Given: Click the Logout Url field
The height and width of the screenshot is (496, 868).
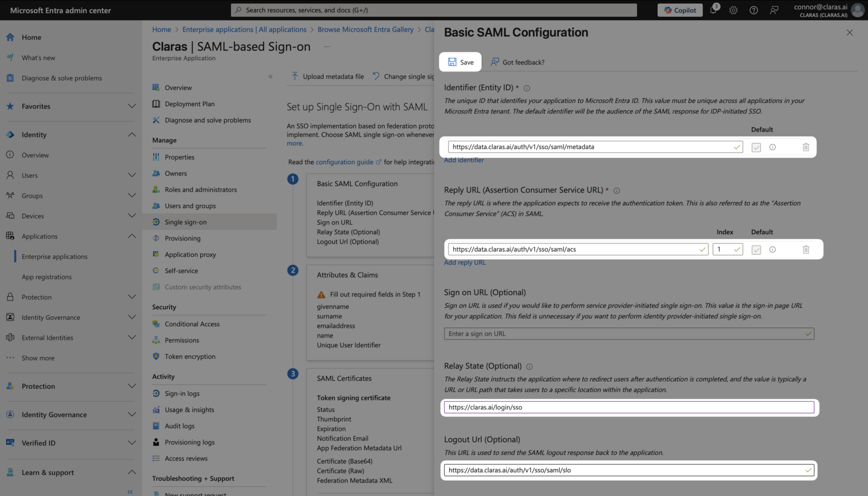Looking at the screenshot, I should (629, 470).
